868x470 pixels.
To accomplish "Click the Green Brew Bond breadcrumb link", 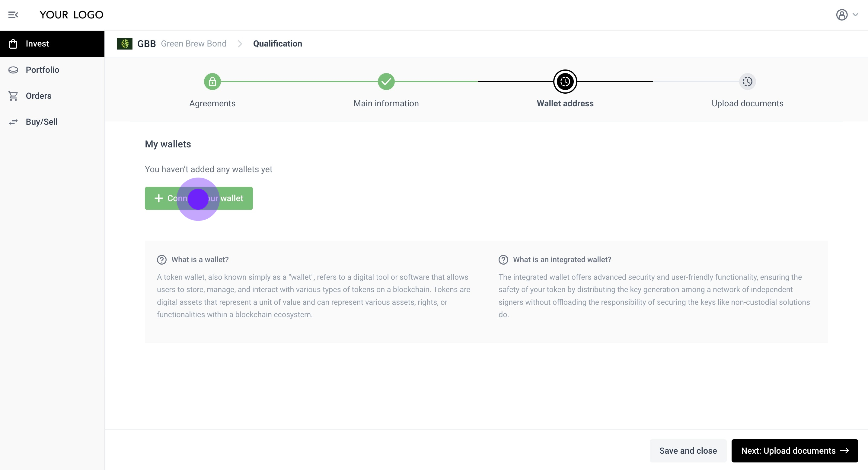I will 193,43.
